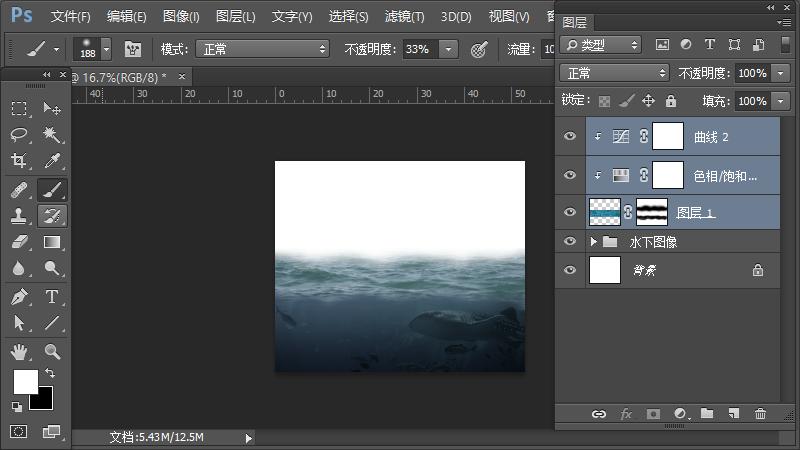800x450 pixels.
Task: Select the Eraser tool
Action: pos(19,242)
